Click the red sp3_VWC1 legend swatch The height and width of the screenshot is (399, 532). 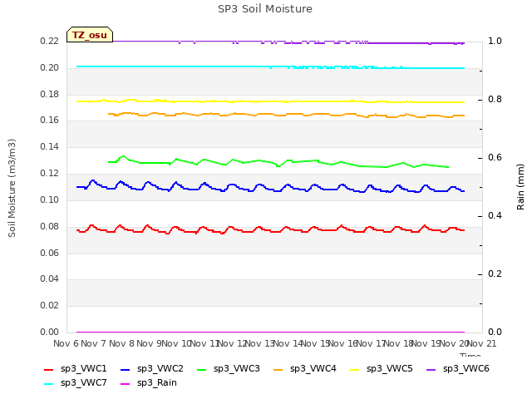point(49,369)
